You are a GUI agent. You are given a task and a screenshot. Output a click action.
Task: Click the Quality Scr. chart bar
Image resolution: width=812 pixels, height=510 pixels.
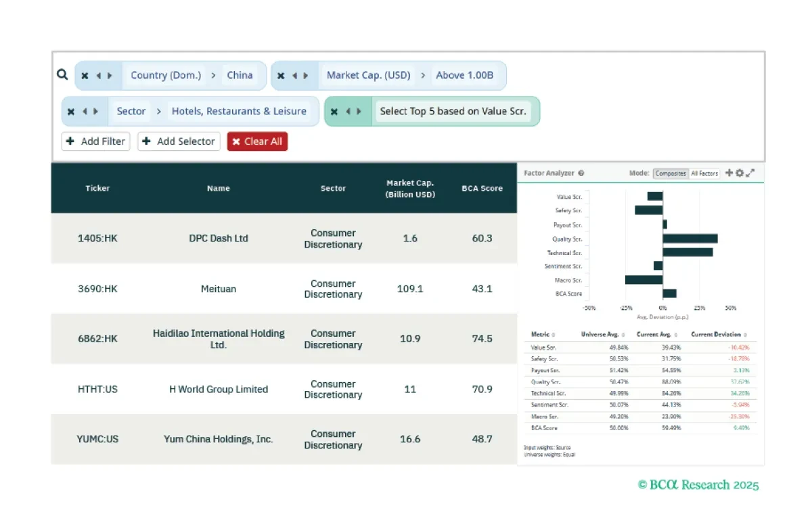click(x=690, y=239)
